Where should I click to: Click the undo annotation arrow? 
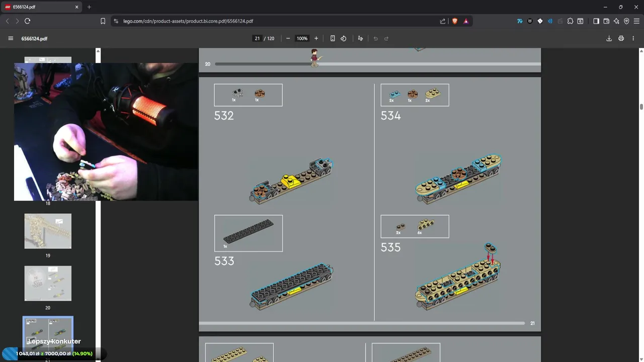(x=375, y=39)
